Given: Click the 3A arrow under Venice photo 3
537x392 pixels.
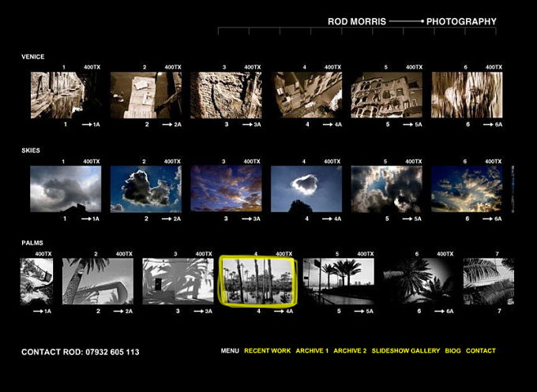Looking at the screenshot, I should pos(252,125).
